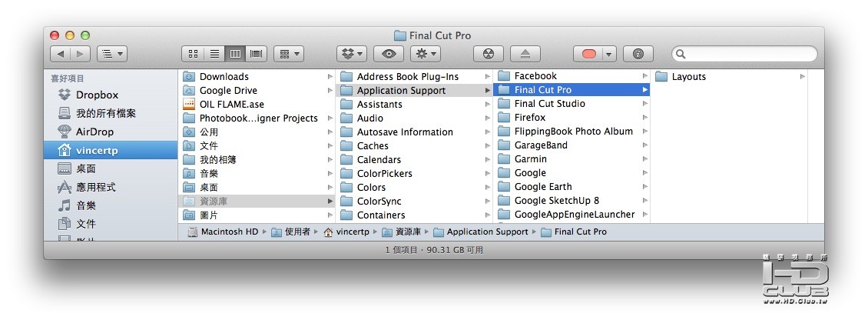The width and height of the screenshot is (868, 320).
Task: Select the 公用 folder in first column
Action: coord(257,132)
